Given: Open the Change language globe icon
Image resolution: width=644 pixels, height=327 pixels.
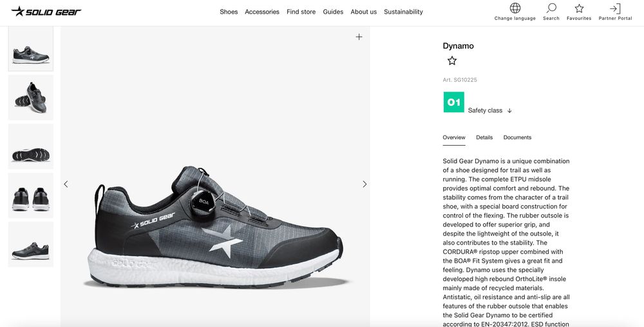Looking at the screenshot, I should 515,8.
